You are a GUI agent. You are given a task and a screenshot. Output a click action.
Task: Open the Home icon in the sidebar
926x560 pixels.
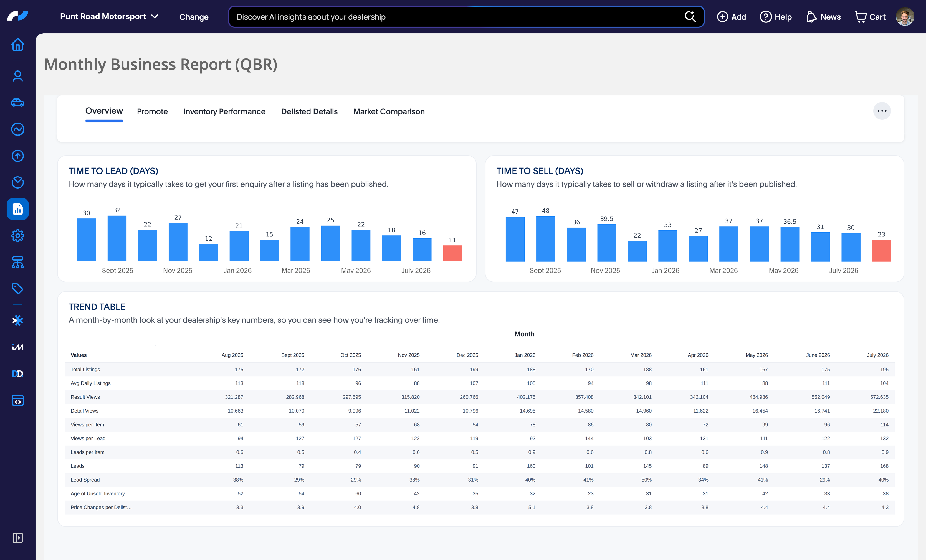(x=18, y=45)
